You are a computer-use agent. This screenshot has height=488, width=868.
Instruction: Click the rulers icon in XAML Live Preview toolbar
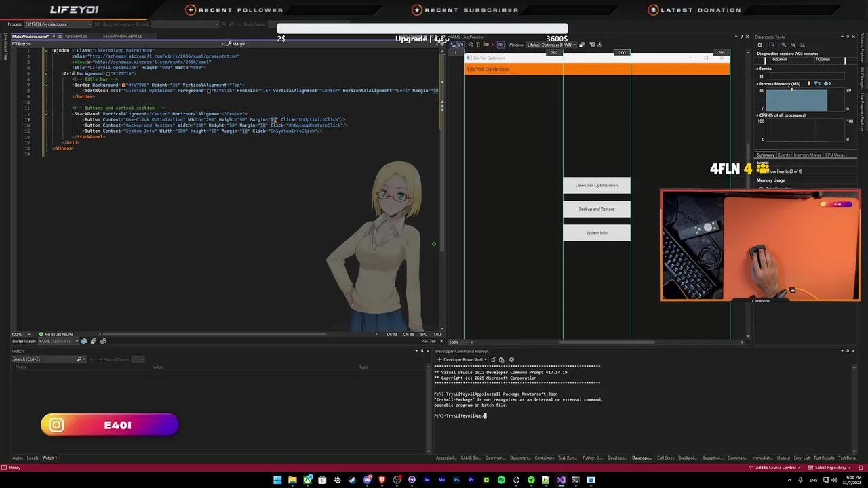pos(477,45)
